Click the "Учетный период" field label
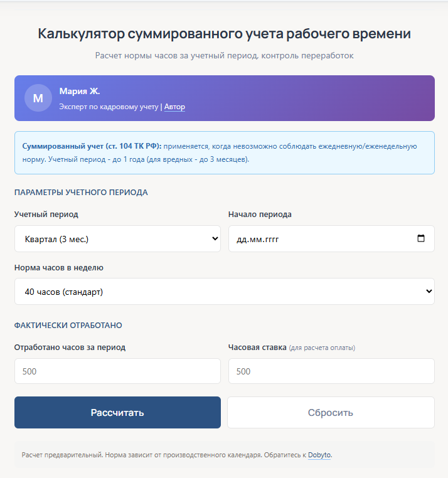The image size is (448, 478). tap(46, 214)
